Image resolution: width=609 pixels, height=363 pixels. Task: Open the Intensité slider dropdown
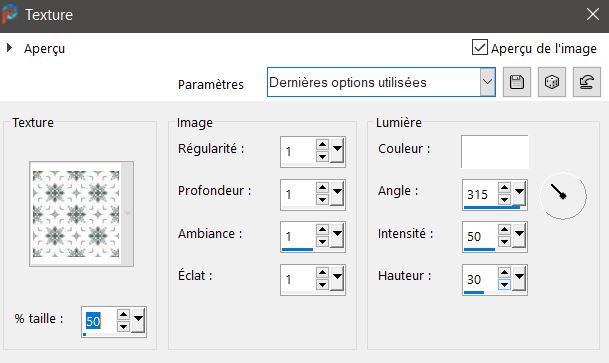tap(519, 235)
